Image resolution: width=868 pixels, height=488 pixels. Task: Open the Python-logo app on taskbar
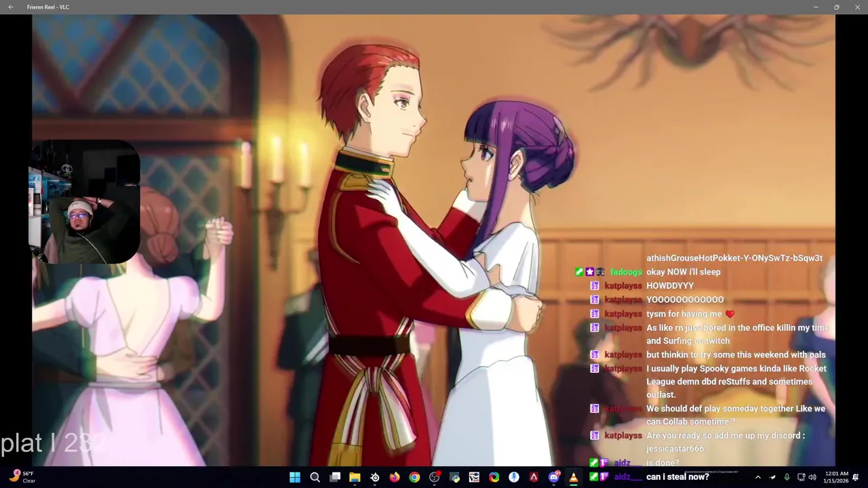[454, 477]
